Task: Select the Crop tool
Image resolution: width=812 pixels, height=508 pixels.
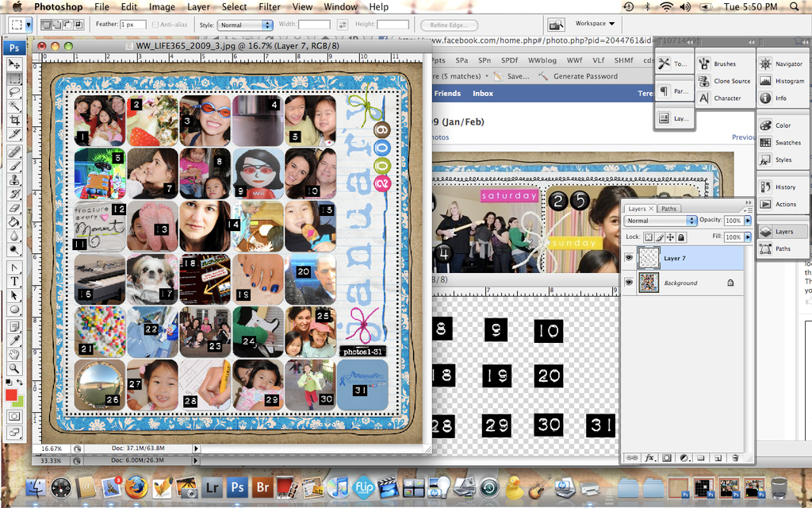Action: (x=14, y=121)
